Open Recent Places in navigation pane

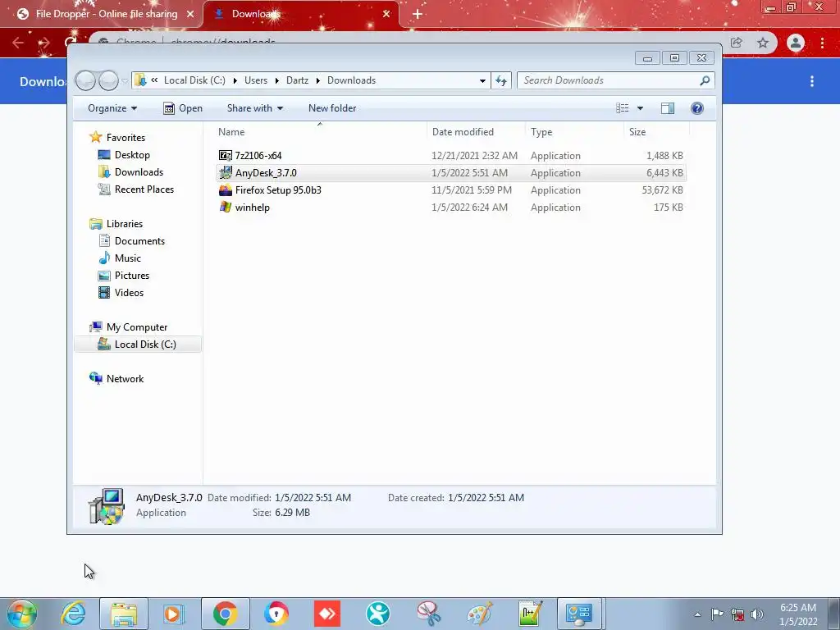click(x=144, y=189)
